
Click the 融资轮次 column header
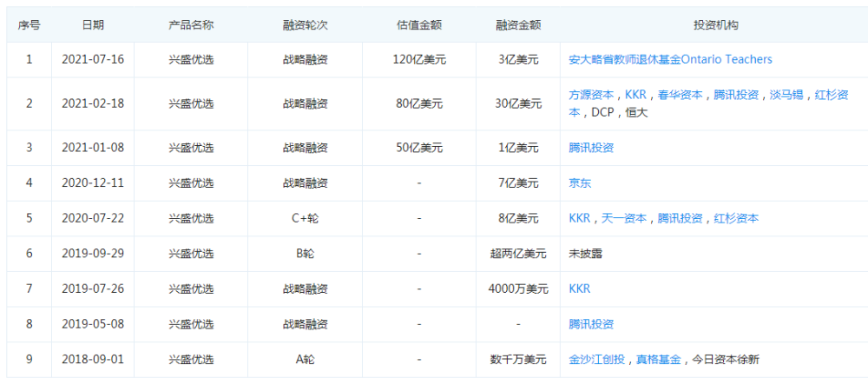[305, 25]
